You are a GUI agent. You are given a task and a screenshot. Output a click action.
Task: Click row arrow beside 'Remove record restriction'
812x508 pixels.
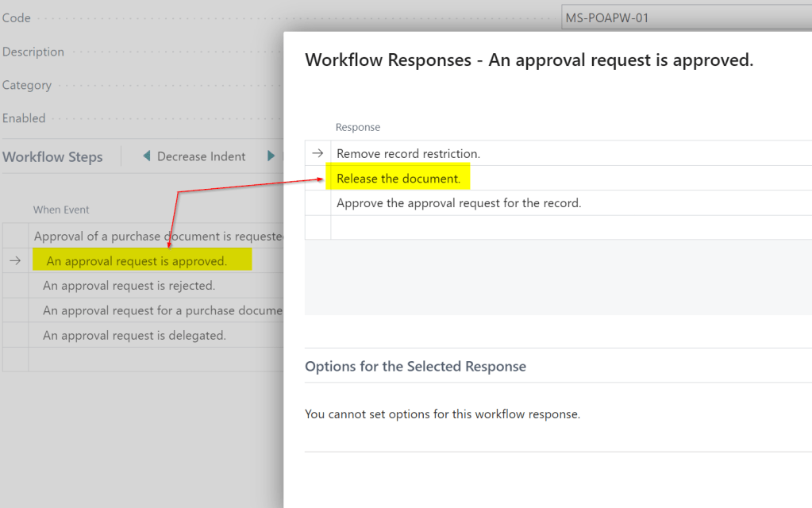pos(317,153)
